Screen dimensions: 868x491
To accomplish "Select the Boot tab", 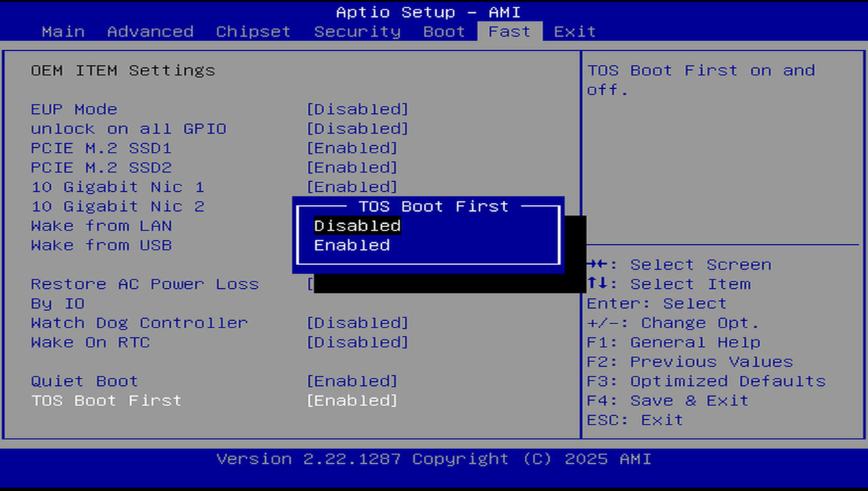I will (x=444, y=32).
